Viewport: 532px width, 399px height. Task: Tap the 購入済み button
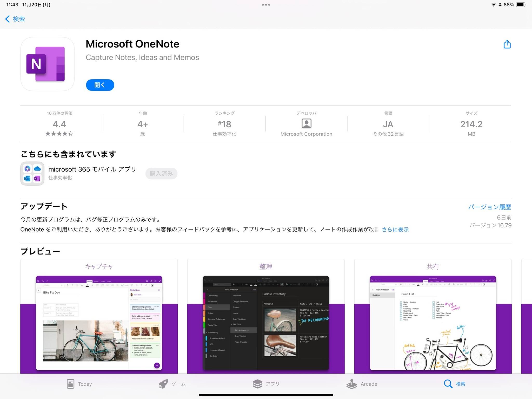tap(161, 173)
